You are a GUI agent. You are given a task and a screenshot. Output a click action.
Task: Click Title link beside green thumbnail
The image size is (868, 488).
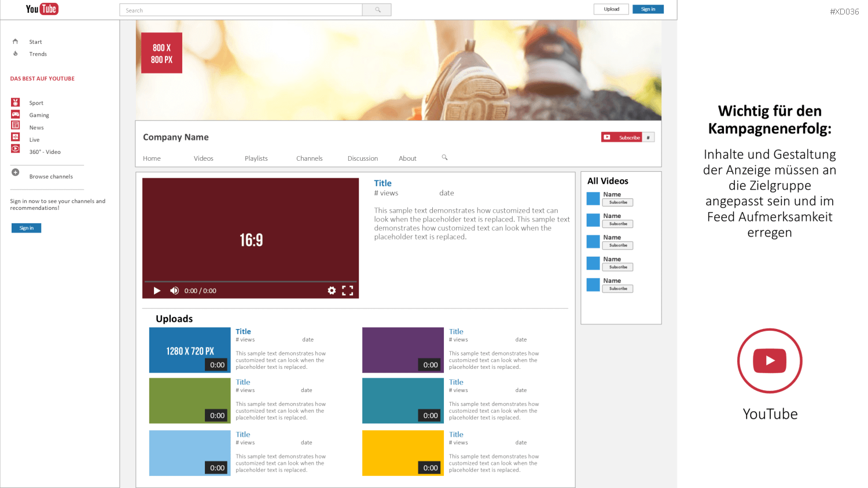[243, 382]
